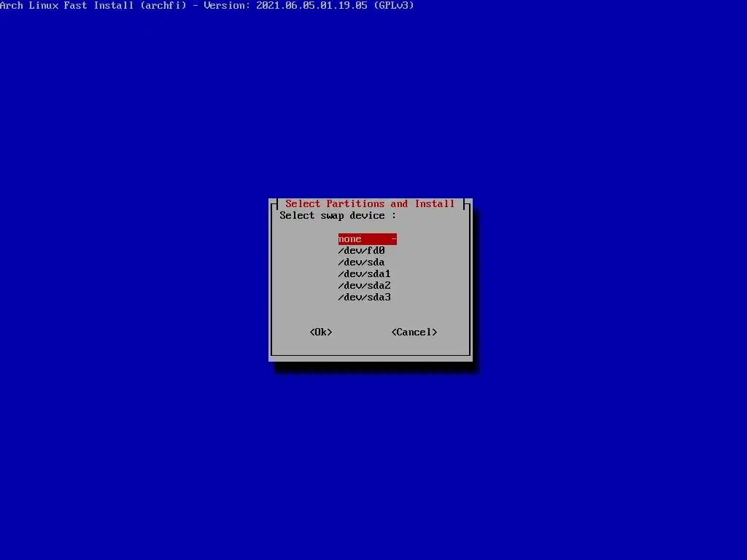747x560 pixels.
Task: Click the 'Select Partitions and Install' dialog title
Action: tap(370, 204)
